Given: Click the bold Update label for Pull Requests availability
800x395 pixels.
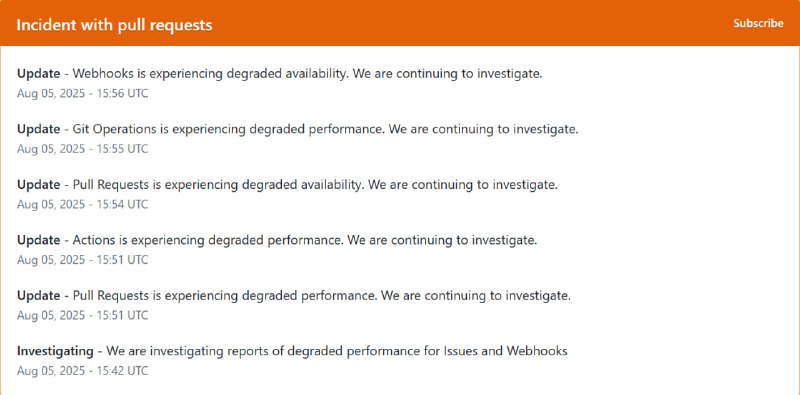Looking at the screenshot, I should [x=38, y=185].
